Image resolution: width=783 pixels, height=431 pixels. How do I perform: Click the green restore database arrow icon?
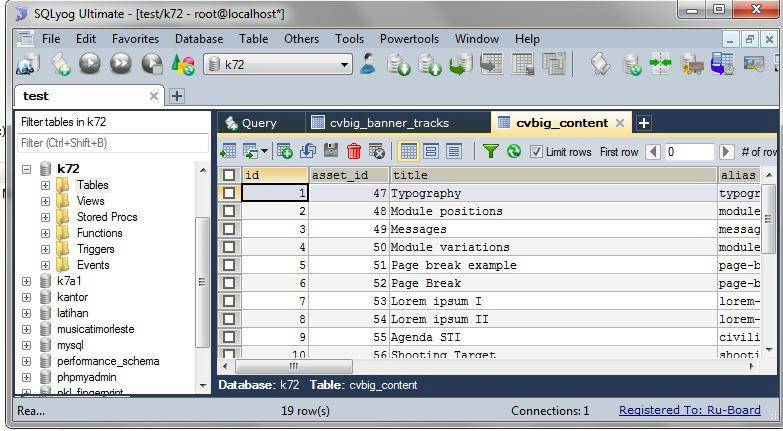click(461, 64)
